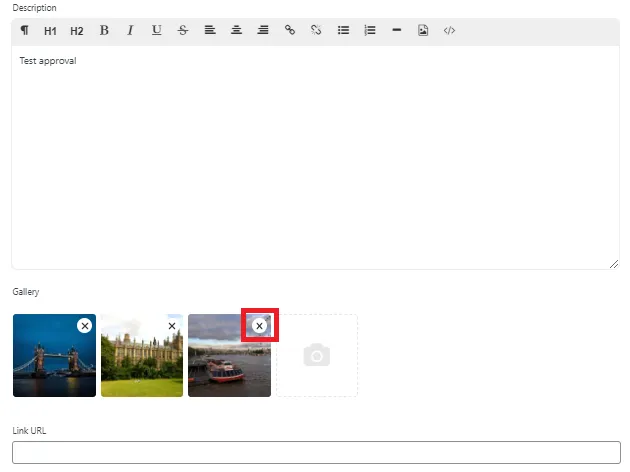Insert a bulleted list

343,31
